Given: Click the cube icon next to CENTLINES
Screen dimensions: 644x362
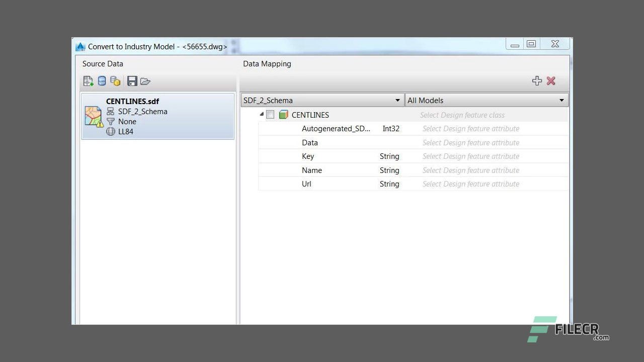Looking at the screenshot, I should (x=284, y=115).
